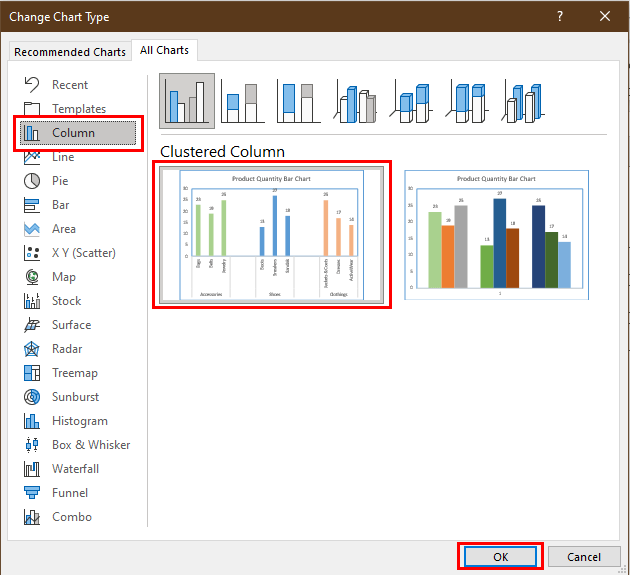Switch to the Recommended Charts tab
The width and height of the screenshot is (630, 575).
[70, 52]
